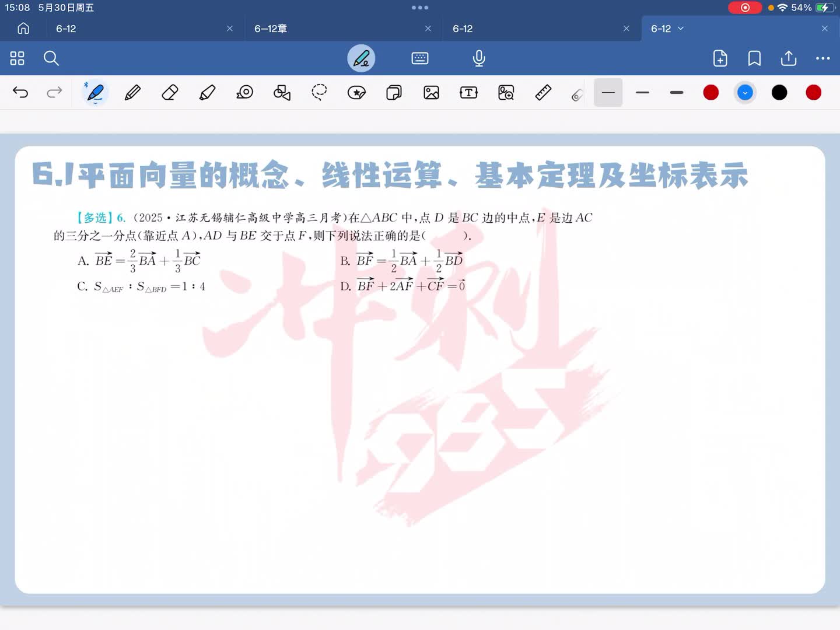The height and width of the screenshot is (630, 840).
Task: Open the share export button
Action: click(x=789, y=58)
